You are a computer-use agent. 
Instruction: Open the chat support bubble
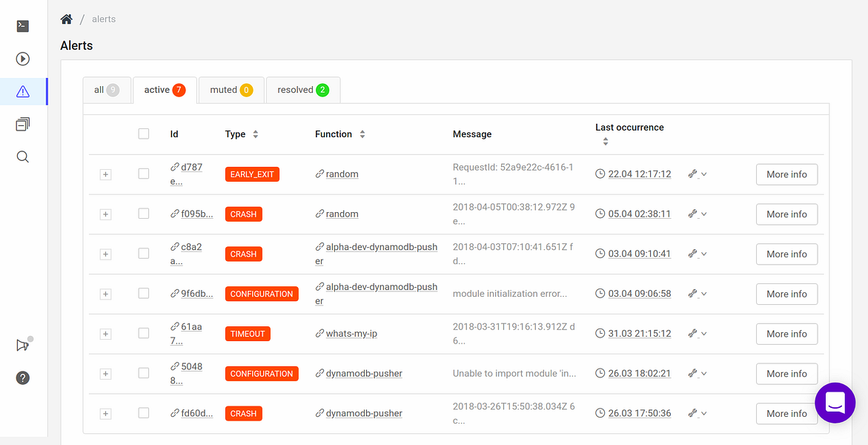(835, 403)
